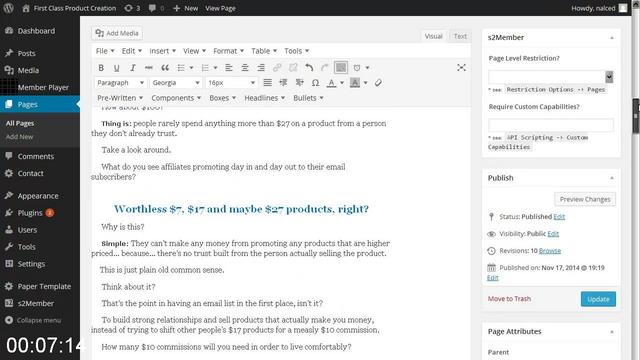Align text left
This screenshot has width=640, height=360.
(x=229, y=68)
